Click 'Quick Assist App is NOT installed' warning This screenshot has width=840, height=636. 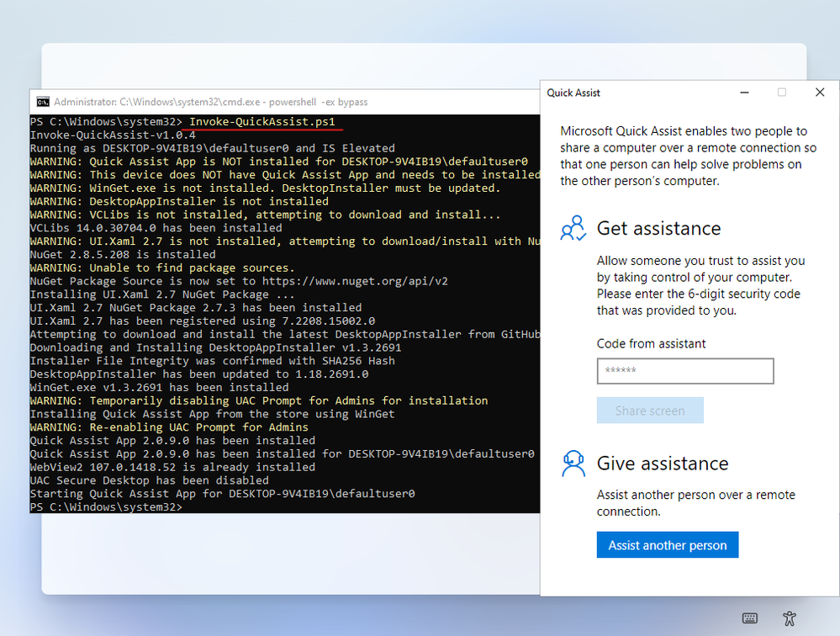click(x=278, y=162)
